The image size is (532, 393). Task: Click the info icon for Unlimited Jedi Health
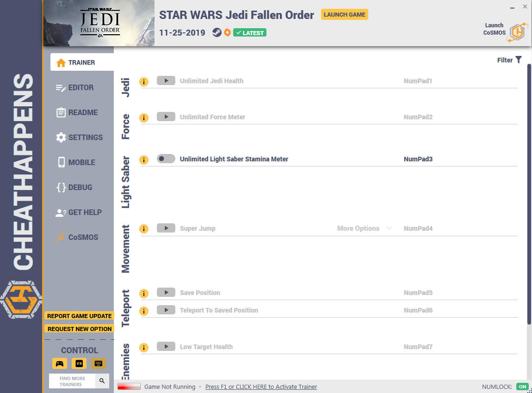[x=144, y=82]
